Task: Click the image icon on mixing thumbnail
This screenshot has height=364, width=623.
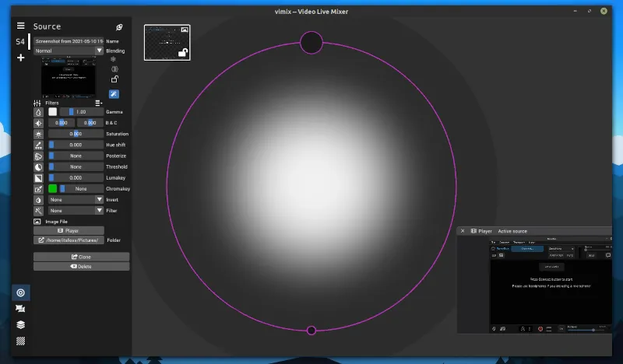Action: (x=185, y=30)
